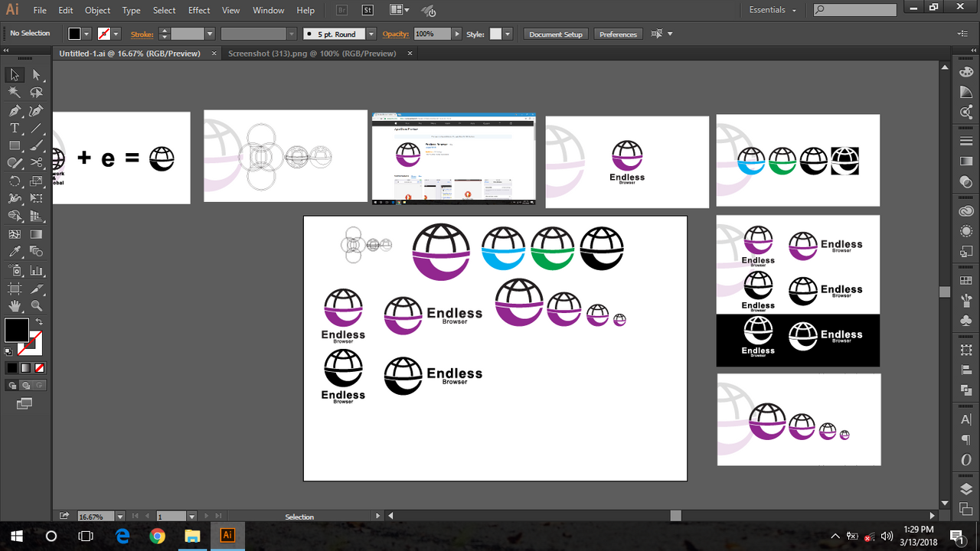Image resolution: width=980 pixels, height=551 pixels.
Task: Reset to default fill and stroke
Action: tap(8, 351)
